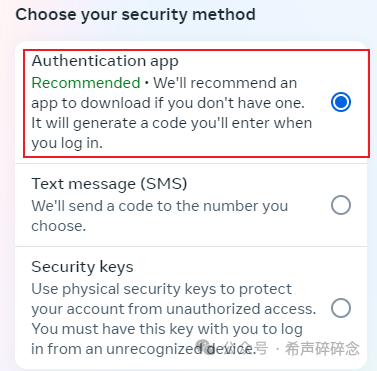This screenshot has width=377, height=371.
Task: Click "app to download if you don't" line
Action: (x=168, y=104)
